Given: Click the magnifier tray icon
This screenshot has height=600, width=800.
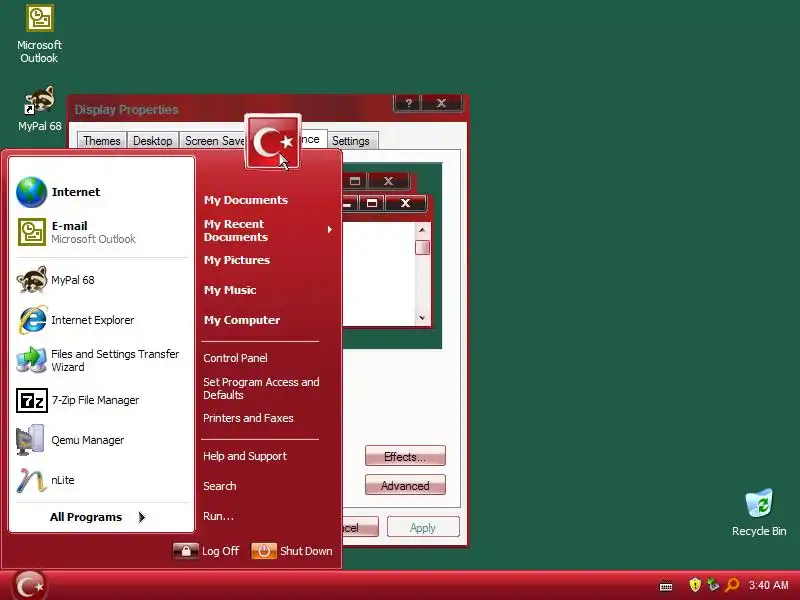Looking at the screenshot, I should [732, 585].
